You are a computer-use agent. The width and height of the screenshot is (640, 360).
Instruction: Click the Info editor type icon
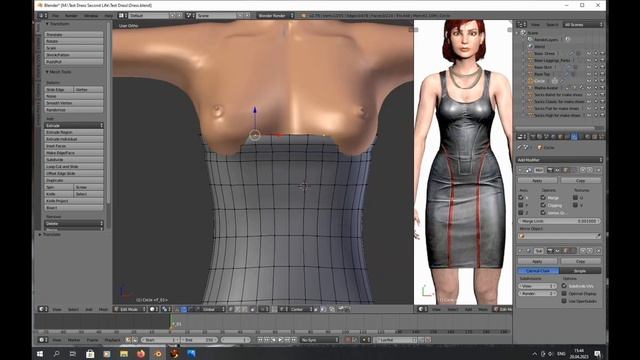tap(42, 16)
